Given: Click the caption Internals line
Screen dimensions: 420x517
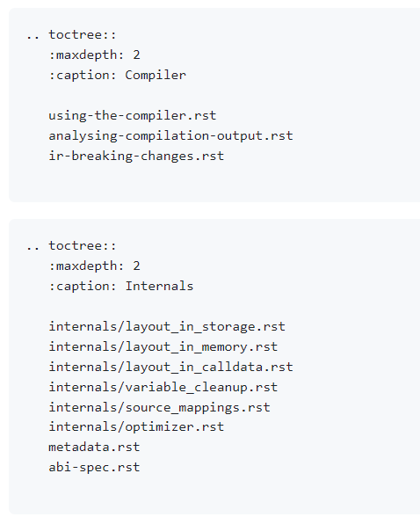Looking at the screenshot, I should click(x=121, y=287).
